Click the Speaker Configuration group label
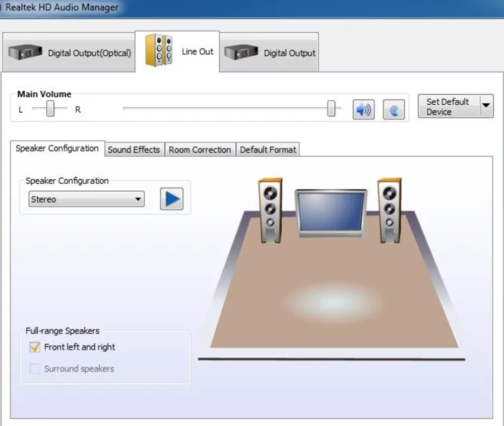This screenshot has height=426, width=504. [67, 181]
